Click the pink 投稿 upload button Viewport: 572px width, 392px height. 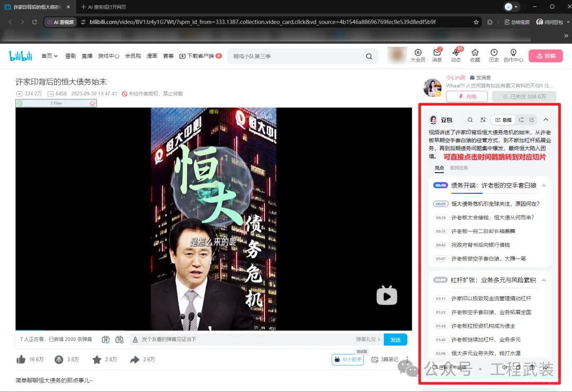(546, 56)
